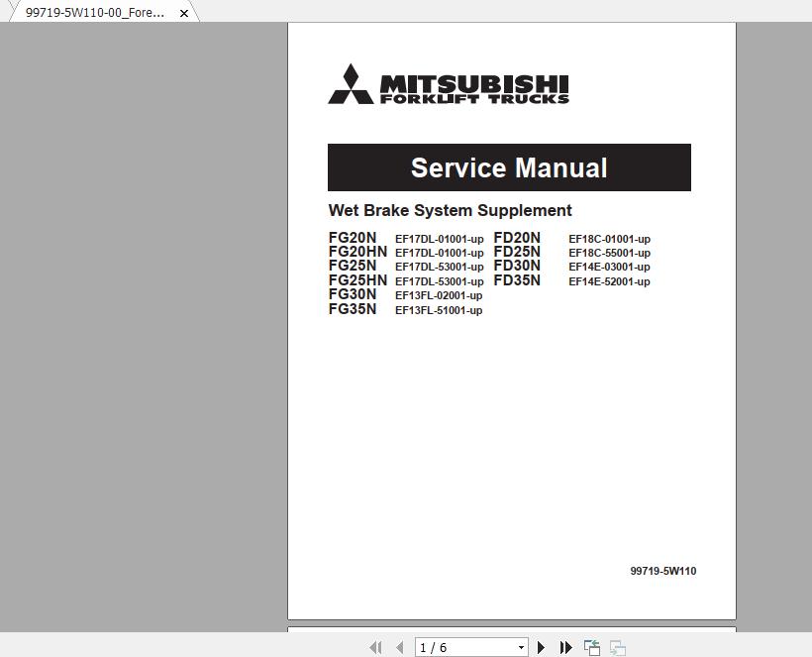Viewport: 812px width, 657px height.
Task: Jump to the last page of the manual
Action: (x=565, y=647)
